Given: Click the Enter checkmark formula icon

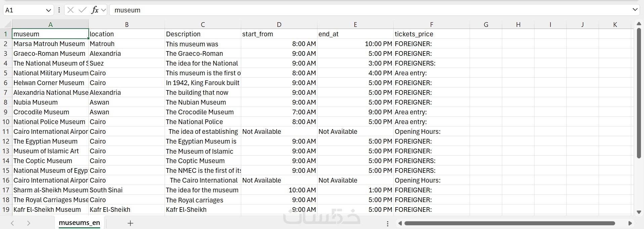Looking at the screenshot, I should 82,10.
